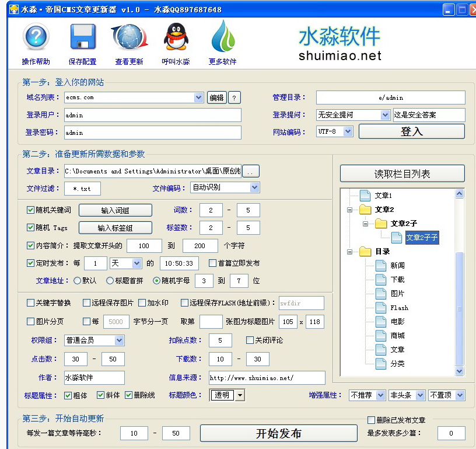476x449 pixels.
Task: Toggle the 随机关键词 checkbox
Action: 30,210
